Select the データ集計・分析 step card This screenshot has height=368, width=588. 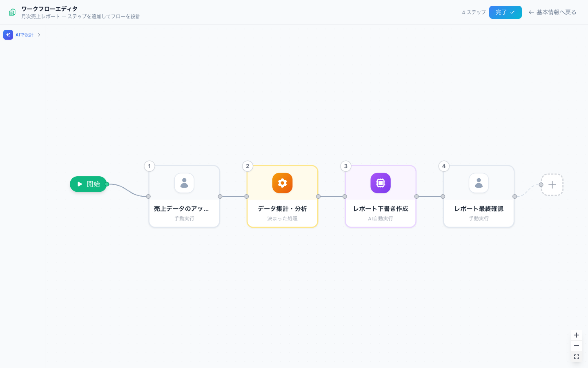282,196
